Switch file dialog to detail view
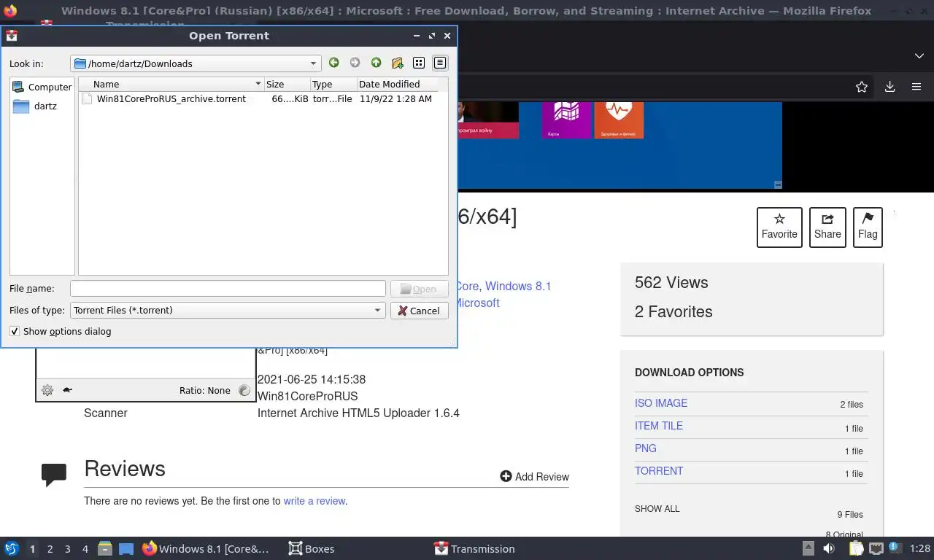 440,63
